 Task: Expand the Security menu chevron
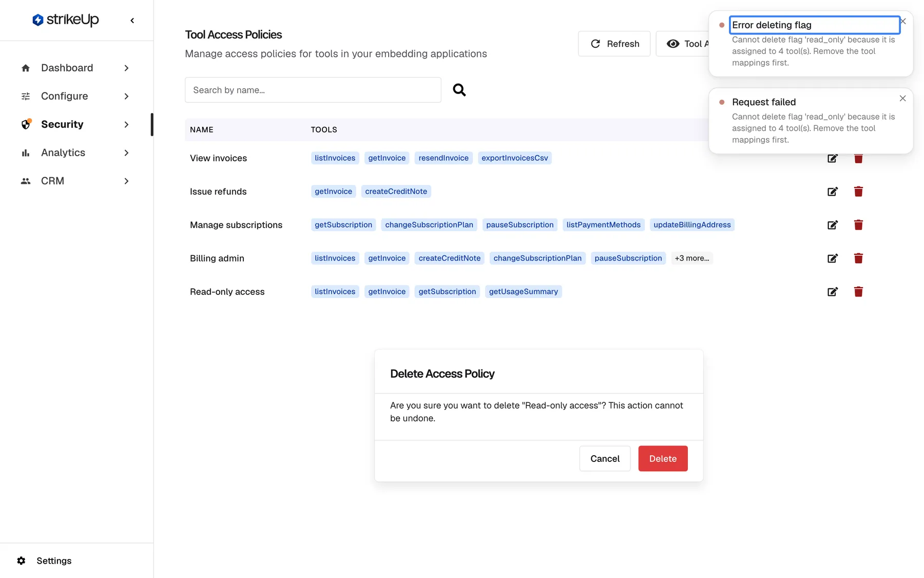point(126,124)
